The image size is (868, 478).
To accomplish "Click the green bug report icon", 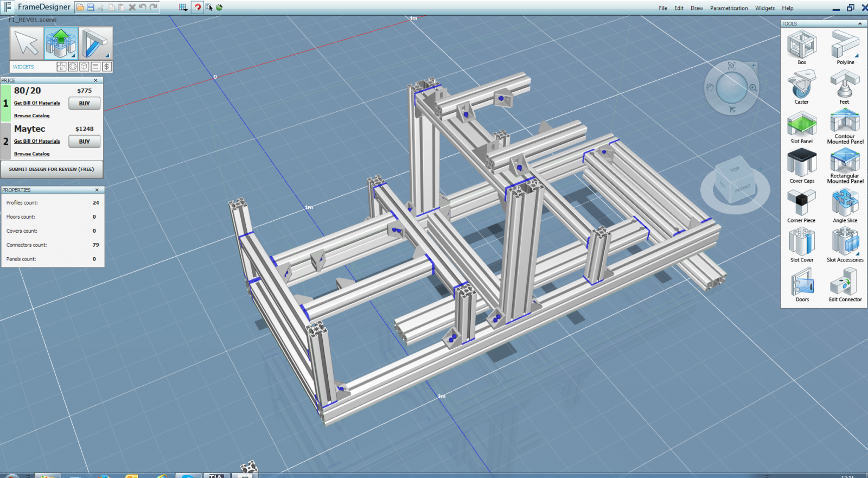I will [x=219, y=8].
